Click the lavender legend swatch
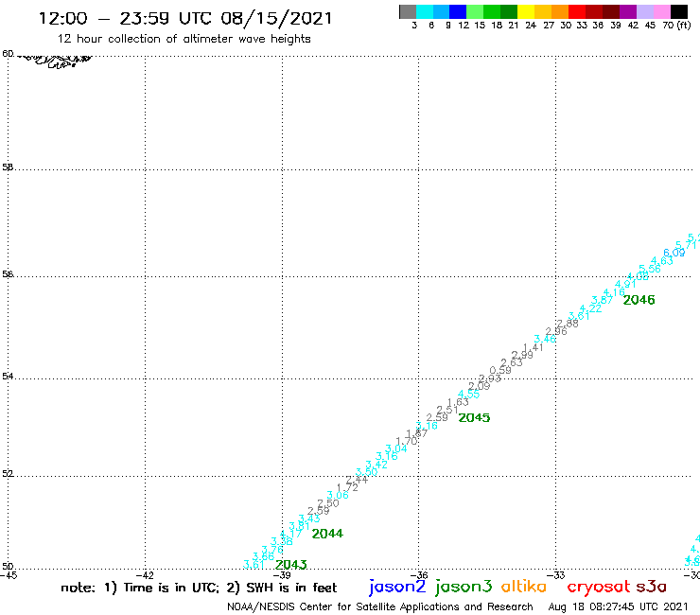The height and width of the screenshot is (615, 700). [x=644, y=11]
